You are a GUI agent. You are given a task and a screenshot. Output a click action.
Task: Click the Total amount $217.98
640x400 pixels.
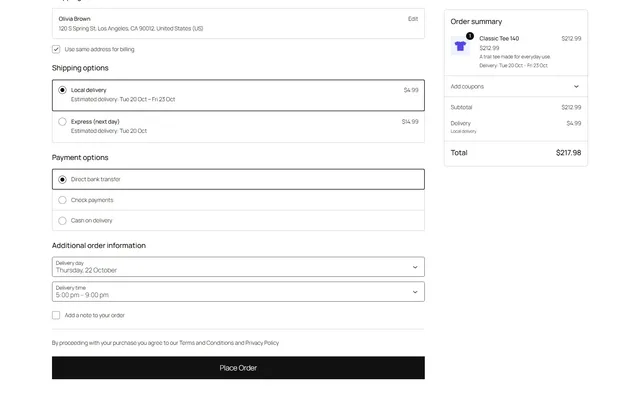[x=568, y=153]
